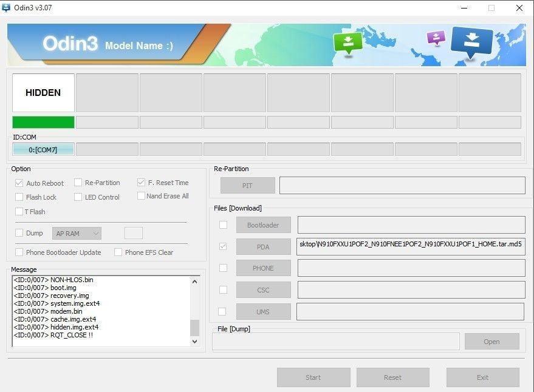
Task: Click the Exit button
Action: coord(482,377)
